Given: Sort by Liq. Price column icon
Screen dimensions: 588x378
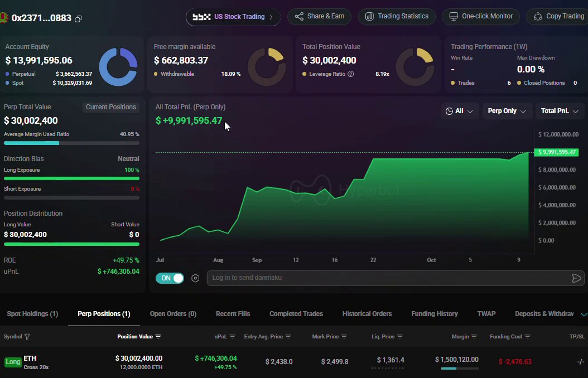Looking at the screenshot, I should coord(400,336).
